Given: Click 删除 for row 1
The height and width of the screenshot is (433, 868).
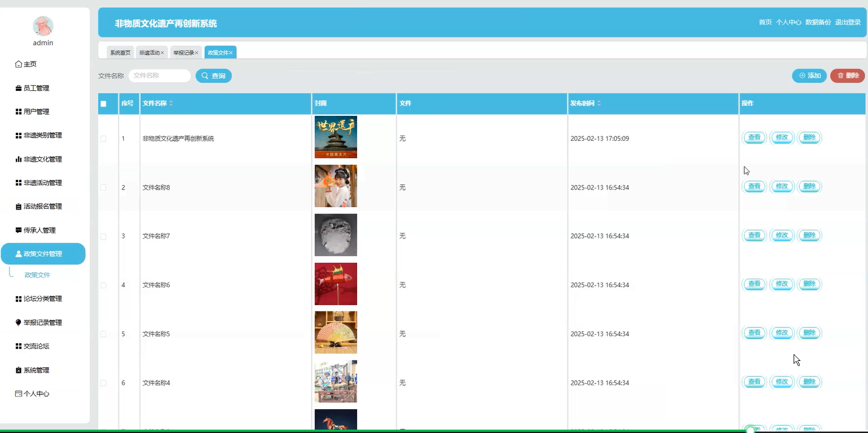Looking at the screenshot, I should click(810, 137).
